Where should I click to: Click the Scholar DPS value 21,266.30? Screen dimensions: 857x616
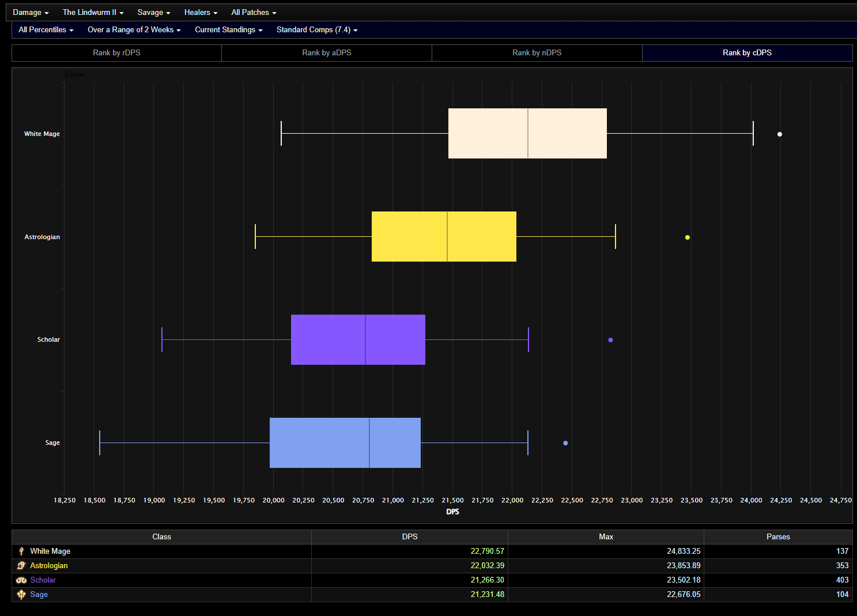coord(488,580)
